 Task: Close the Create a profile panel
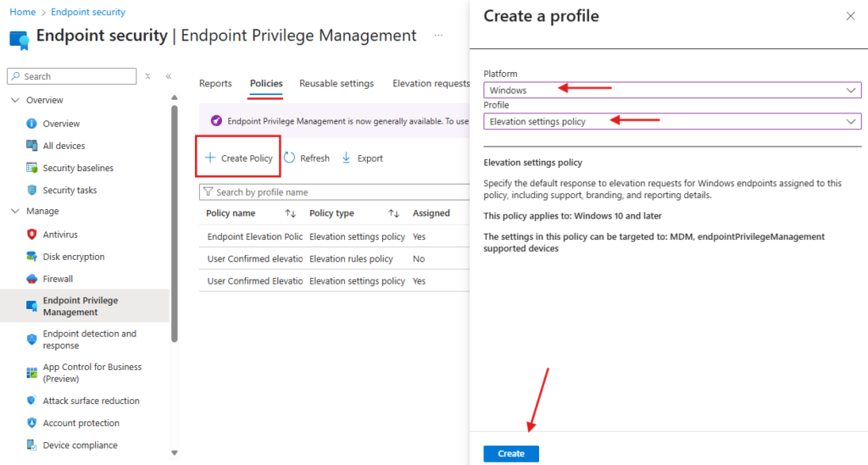(850, 16)
